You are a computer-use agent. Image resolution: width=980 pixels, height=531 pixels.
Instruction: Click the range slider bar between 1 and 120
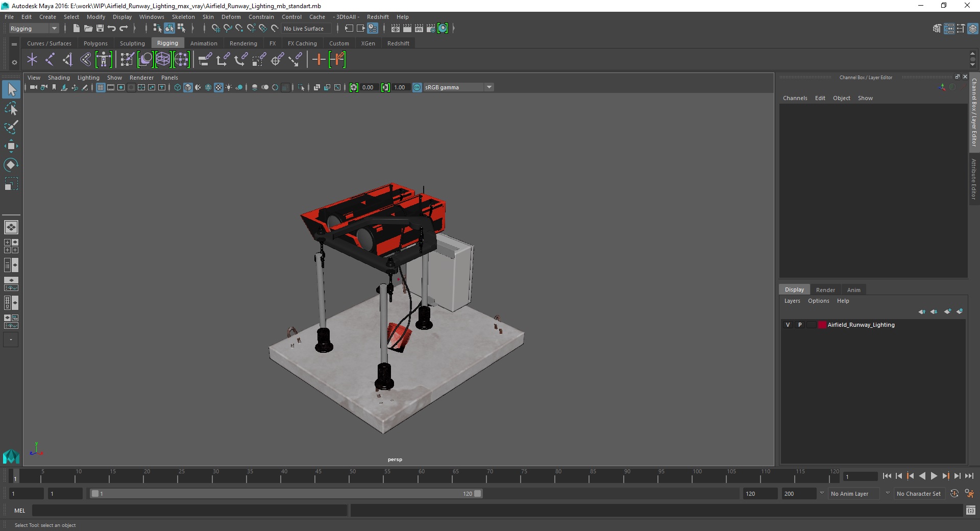click(286, 494)
